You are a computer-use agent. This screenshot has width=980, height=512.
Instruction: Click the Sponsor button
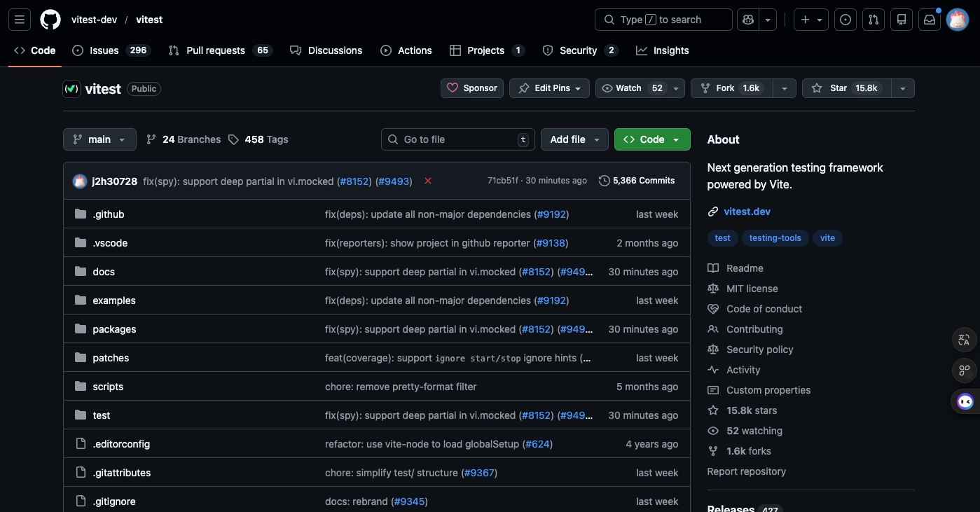[472, 88]
